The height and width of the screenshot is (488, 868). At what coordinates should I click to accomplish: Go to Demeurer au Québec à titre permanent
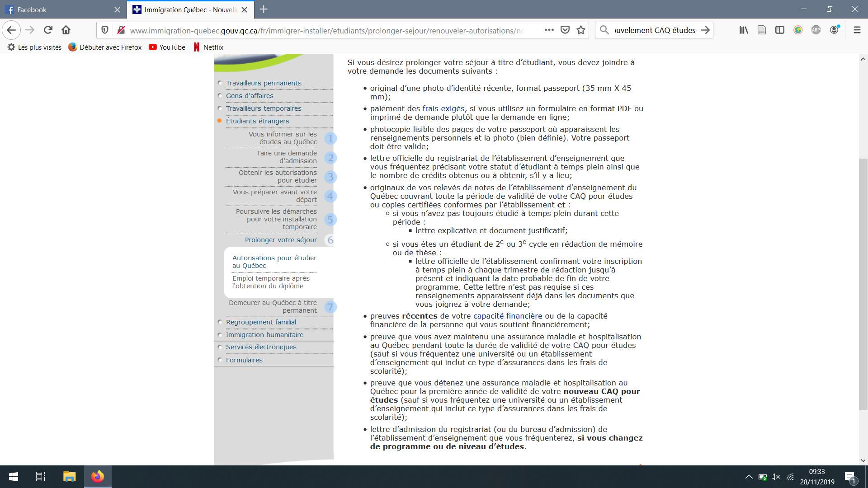point(273,306)
